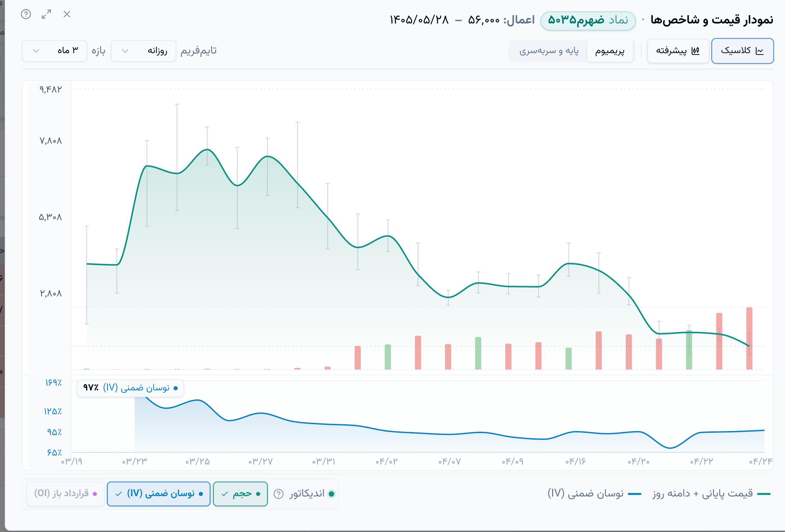The image size is (785, 532).
Task: Click the x-axis date label ۰۴/۲۲
Action: tap(702, 461)
